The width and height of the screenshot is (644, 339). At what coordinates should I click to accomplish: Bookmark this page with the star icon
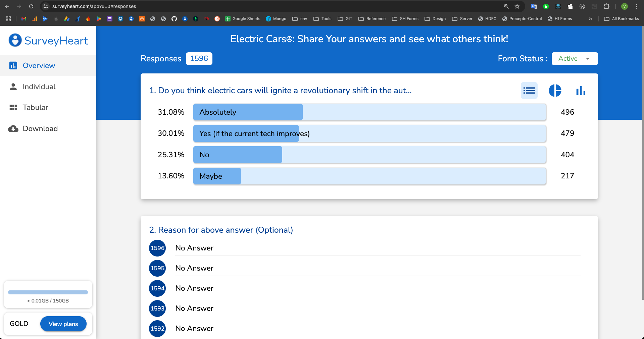click(517, 6)
